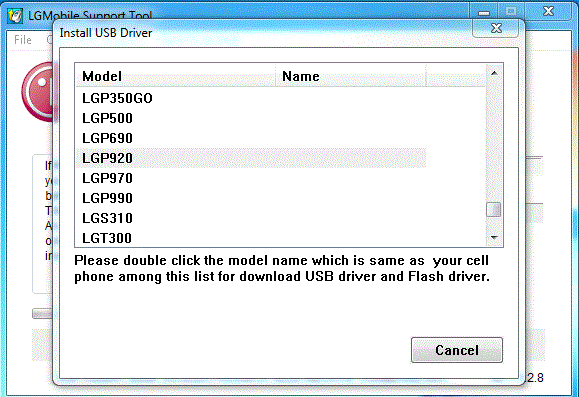This screenshot has width=579, height=397.
Task: Sort by the Model column header
Action: [x=176, y=76]
